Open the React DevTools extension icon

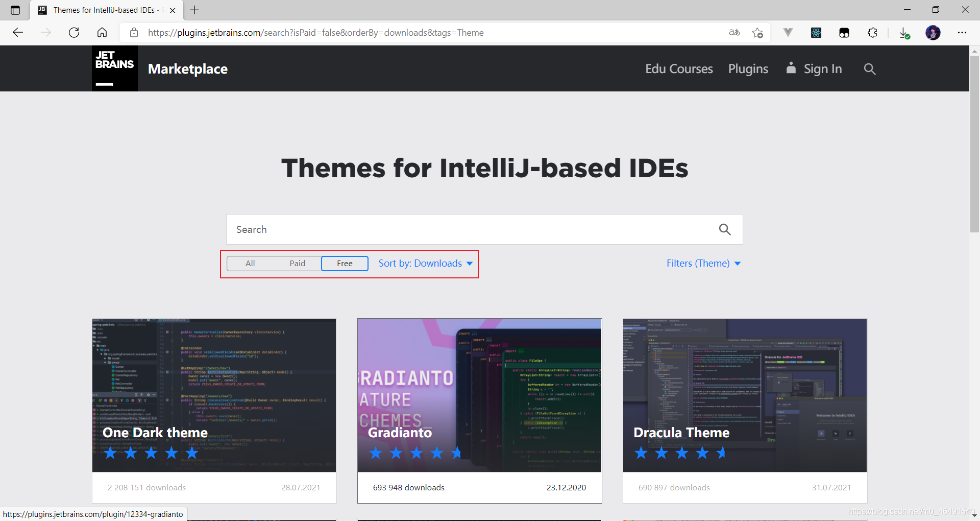pos(816,33)
